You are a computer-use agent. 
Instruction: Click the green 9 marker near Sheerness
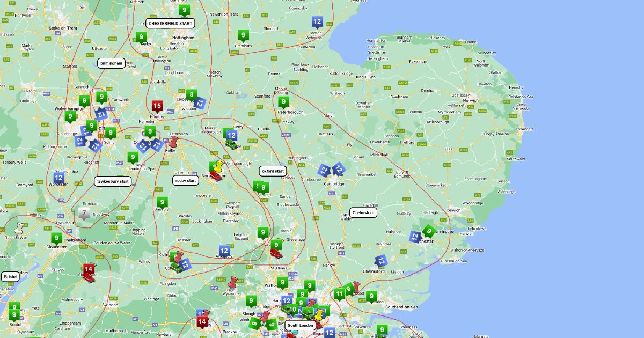point(382,330)
